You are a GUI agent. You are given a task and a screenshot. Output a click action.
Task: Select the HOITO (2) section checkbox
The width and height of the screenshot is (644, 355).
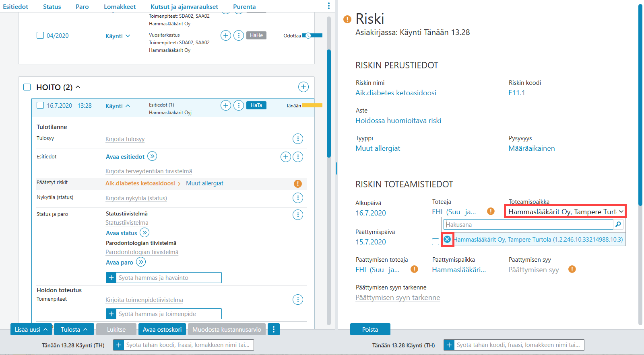(x=27, y=87)
